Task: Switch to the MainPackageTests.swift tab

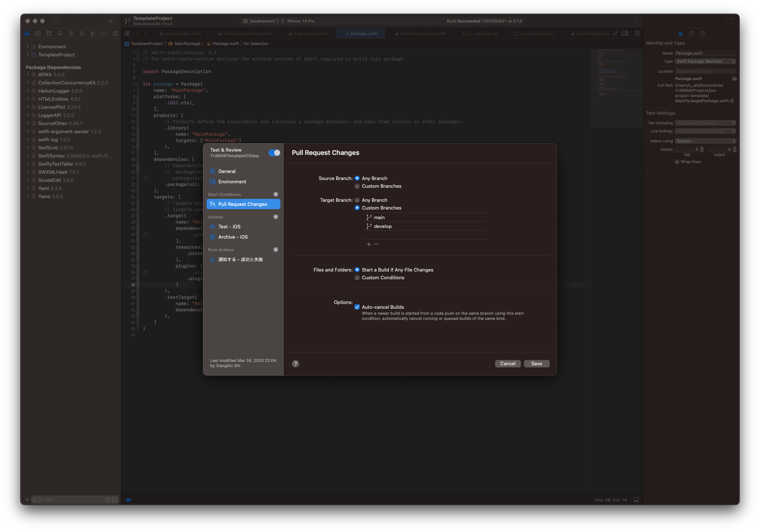Action: (421, 33)
